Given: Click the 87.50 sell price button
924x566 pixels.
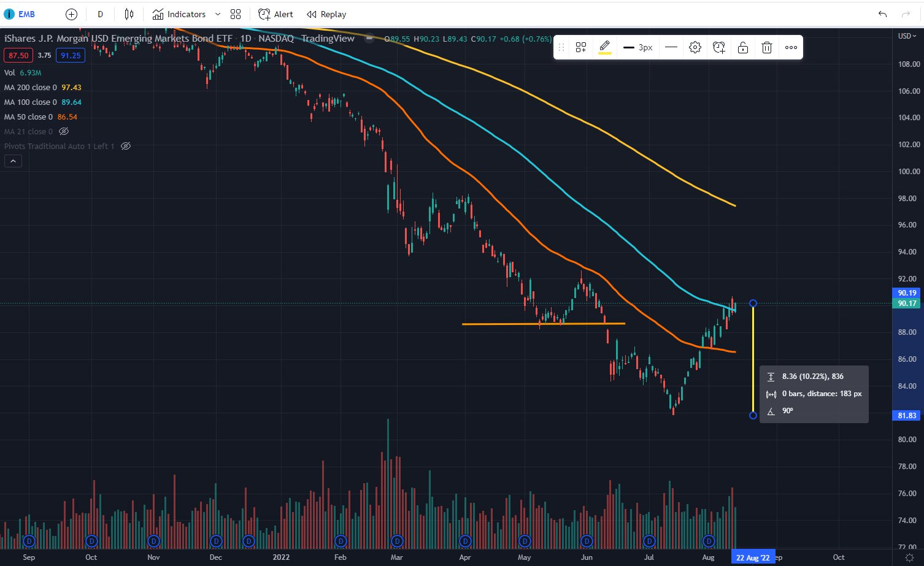Looking at the screenshot, I should (x=18, y=55).
